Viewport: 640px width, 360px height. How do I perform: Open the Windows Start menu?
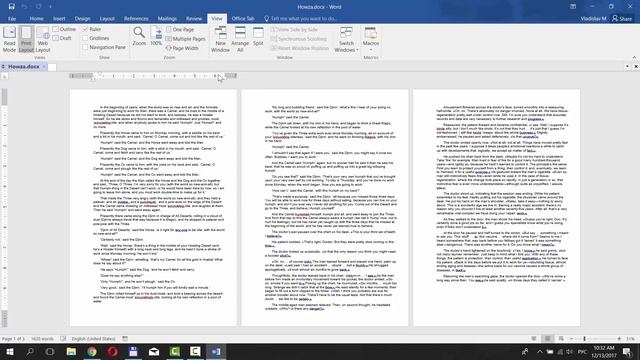pyautogui.click(x=9, y=351)
